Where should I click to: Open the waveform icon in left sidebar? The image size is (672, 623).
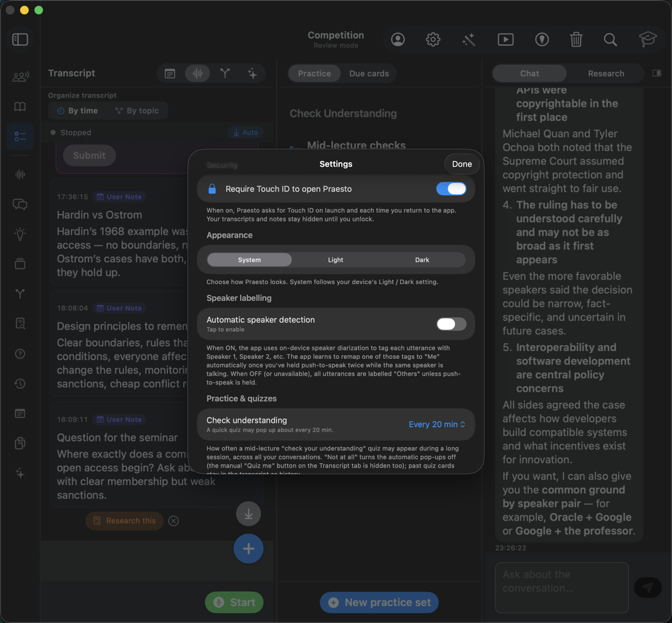20,174
